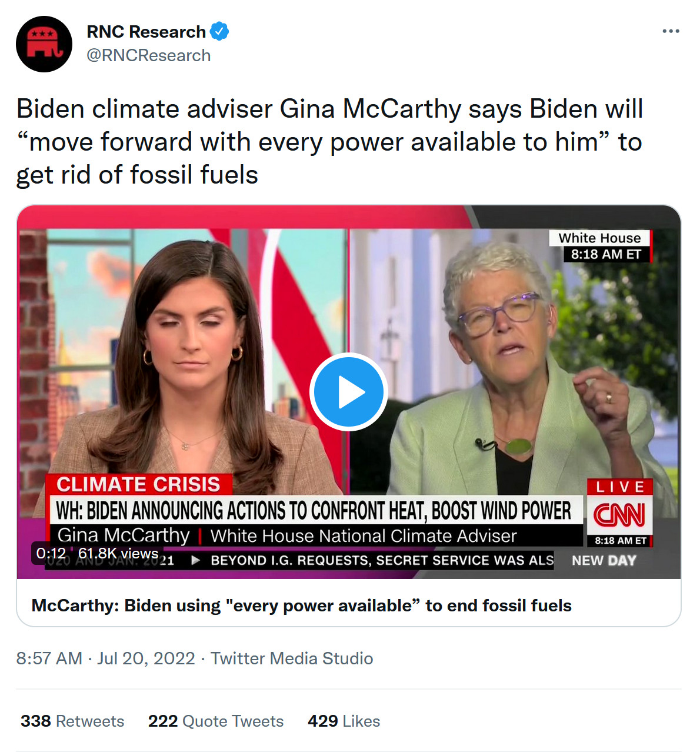The width and height of the screenshot is (700, 752).
Task: Play the video using the center play button
Action: [x=349, y=392]
